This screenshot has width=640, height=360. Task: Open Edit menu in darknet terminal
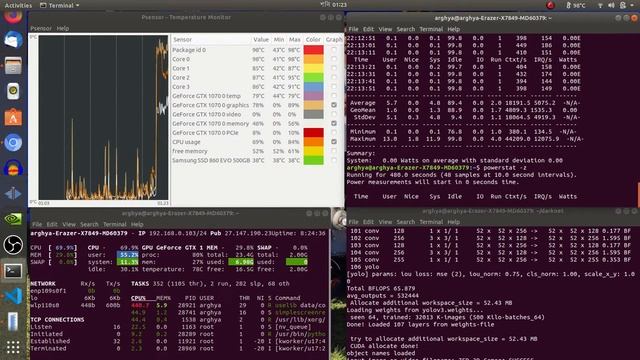pyautogui.click(x=368, y=222)
